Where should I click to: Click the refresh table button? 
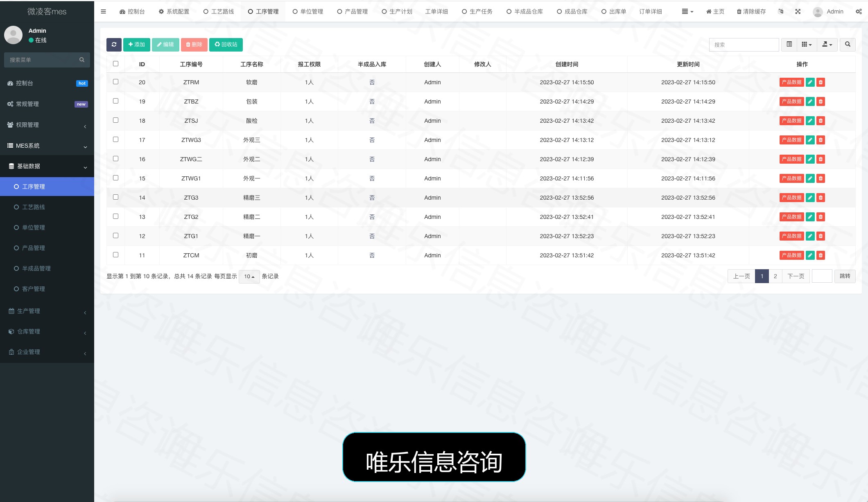pyautogui.click(x=114, y=45)
